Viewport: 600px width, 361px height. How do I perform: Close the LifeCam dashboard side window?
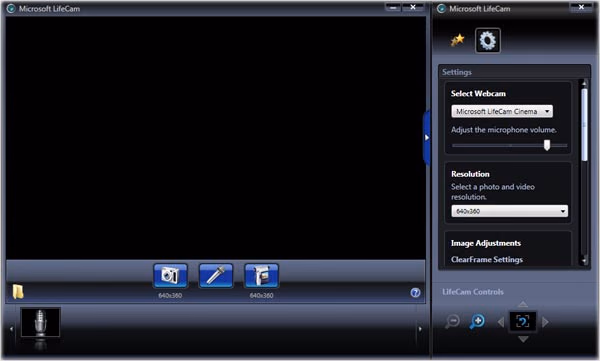[x=581, y=7]
